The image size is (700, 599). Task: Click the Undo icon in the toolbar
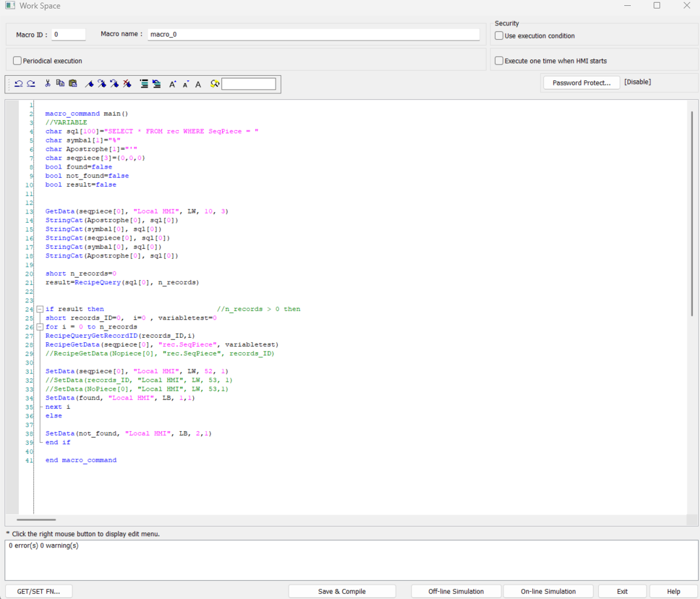(19, 84)
